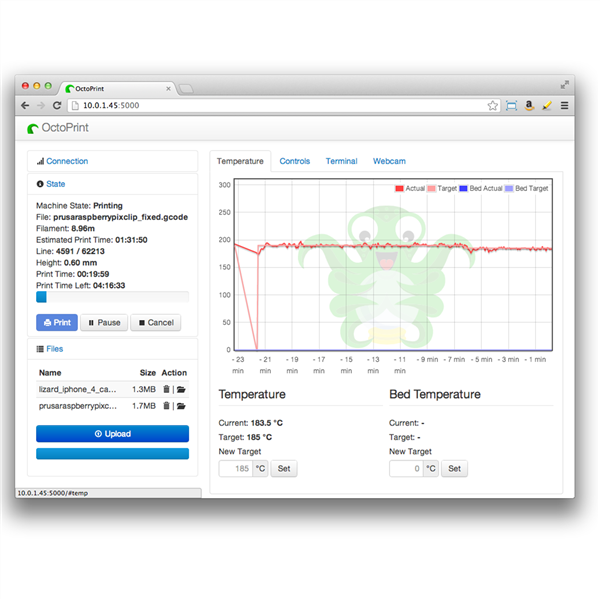Viewport: 600px width, 600px height.
Task: Expand the Connection panel
Action: pos(66,161)
